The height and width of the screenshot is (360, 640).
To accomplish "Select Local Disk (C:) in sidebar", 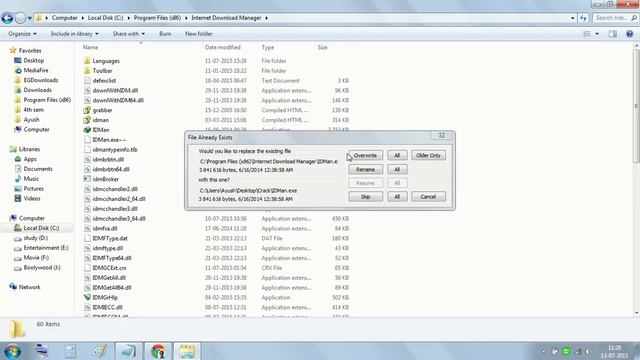I will click(x=41, y=228).
